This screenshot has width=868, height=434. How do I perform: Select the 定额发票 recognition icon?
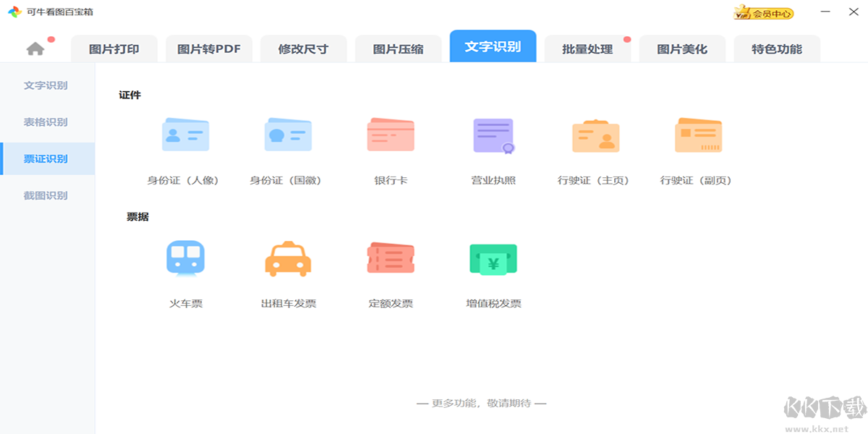tap(391, 258)
